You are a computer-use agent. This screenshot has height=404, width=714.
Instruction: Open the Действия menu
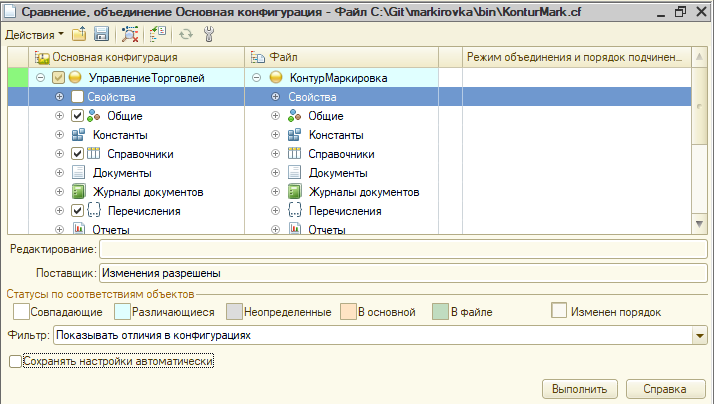click(34, 35)
